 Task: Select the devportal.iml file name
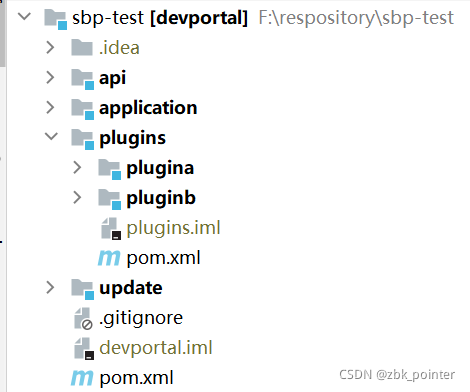(x=156, y=348)
